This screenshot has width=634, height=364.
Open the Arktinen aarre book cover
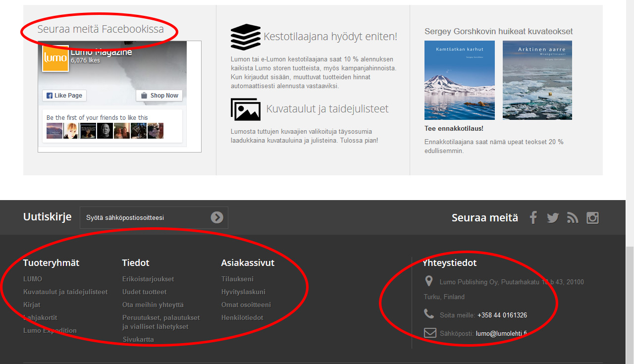pos(537,80)
